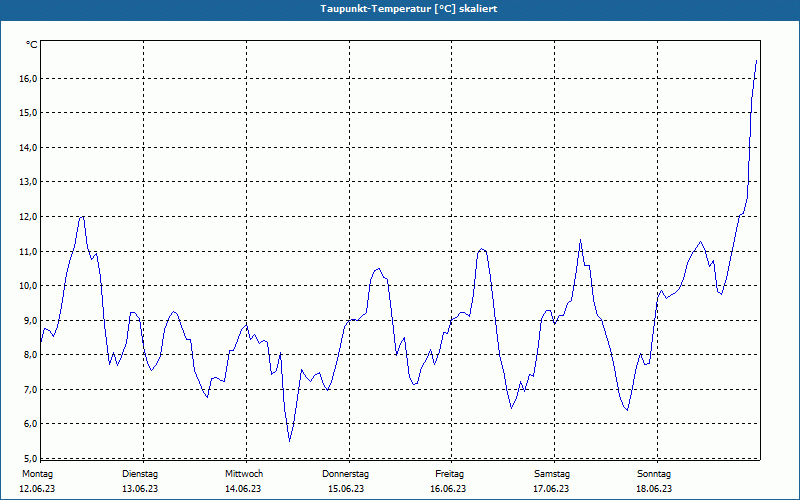Screen dimensions: 800x500
Task: Click the 15,0 y-axis label
Action: point(28,113)
